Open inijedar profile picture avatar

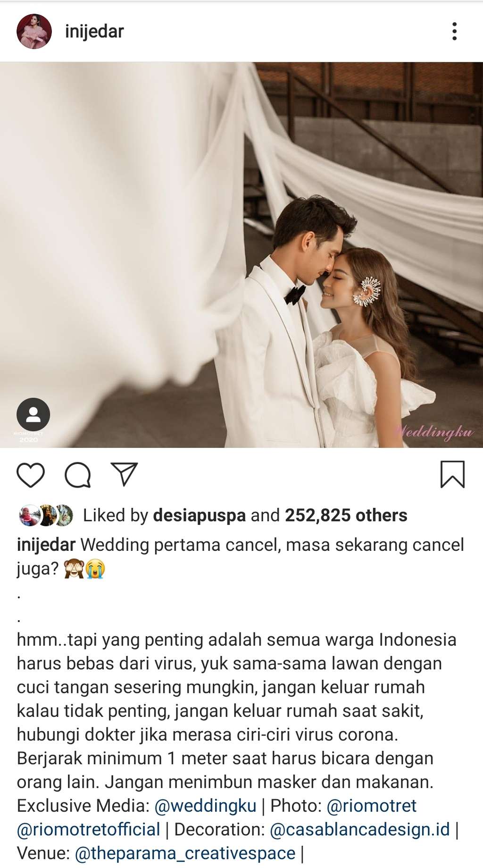[34, 31]
